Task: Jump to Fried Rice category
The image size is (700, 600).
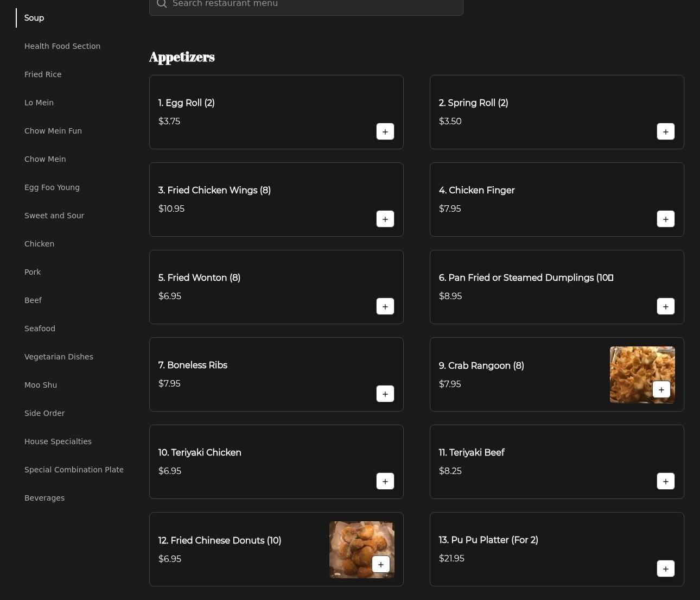Action: (43, 74)
